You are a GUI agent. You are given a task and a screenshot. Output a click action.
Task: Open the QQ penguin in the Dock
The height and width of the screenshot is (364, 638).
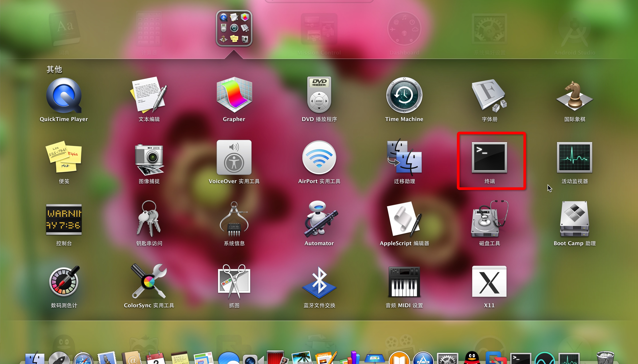(x=472, y=358)
